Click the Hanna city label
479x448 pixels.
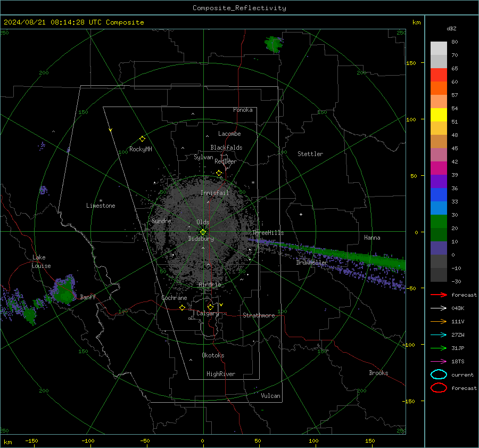point(372,238)
